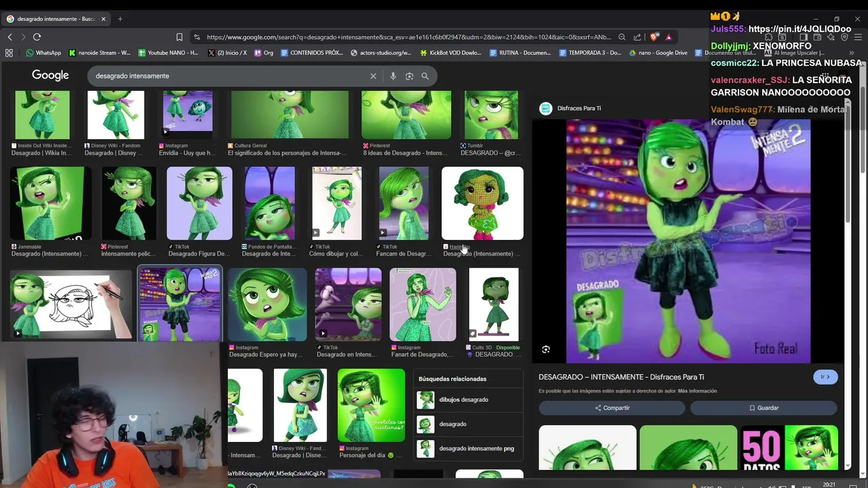Open the KickBot VOD Downloader bookmark
The image size is (868, 488).
click(451, 53)
